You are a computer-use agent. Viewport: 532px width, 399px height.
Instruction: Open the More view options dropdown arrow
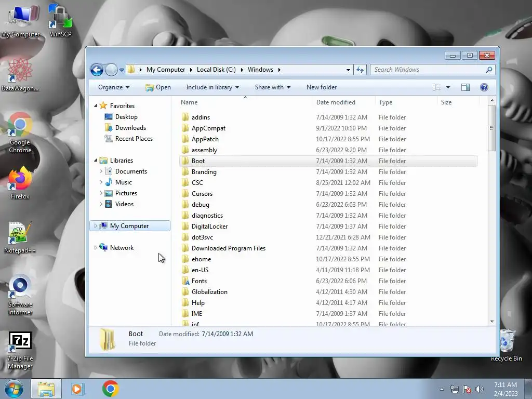[448, 87]
